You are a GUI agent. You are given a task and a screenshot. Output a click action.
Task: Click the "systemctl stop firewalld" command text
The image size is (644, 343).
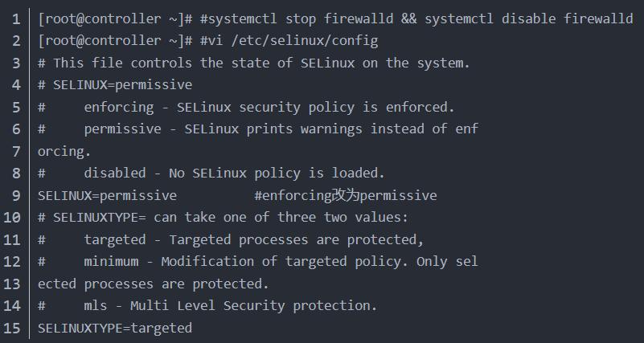pos(296,18)
